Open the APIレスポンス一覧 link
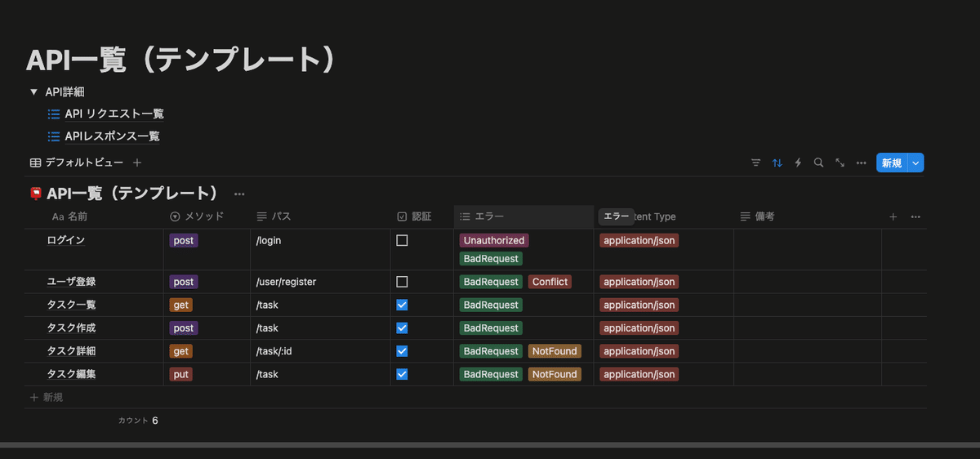Viewport: 980px width, 459px height. (x=112, y=136)
